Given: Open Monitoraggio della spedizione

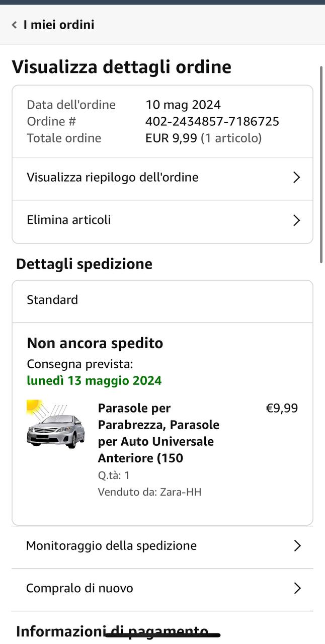Looking at the screenshot, I should (x=111, y=545).
